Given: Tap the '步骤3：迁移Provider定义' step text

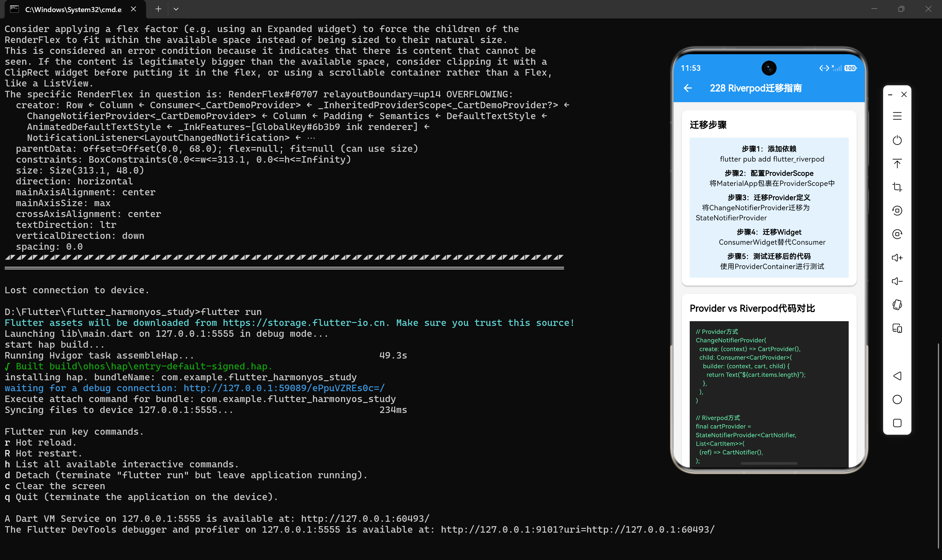Looking at the screenshot, I should (x=769, y=197).
